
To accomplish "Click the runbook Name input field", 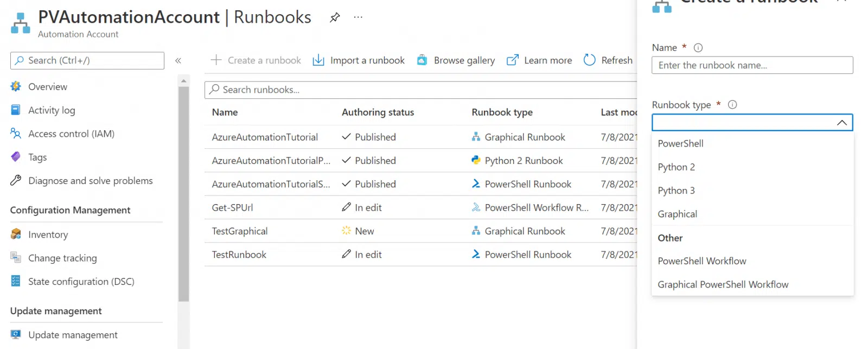I will pos(752,65).
